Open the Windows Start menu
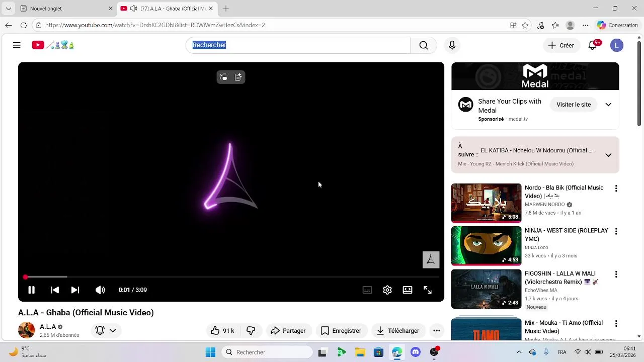The image size is (644, 362). coord(210,352)
